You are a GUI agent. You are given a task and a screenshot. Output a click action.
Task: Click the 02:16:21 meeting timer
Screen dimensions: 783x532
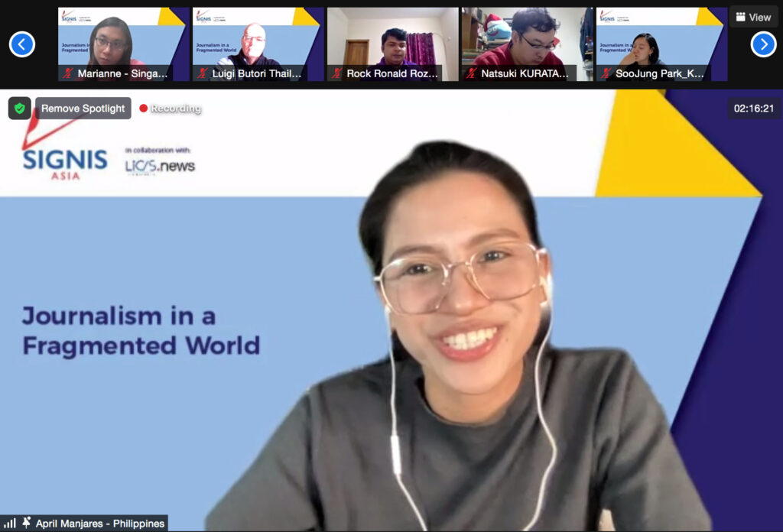753,109
